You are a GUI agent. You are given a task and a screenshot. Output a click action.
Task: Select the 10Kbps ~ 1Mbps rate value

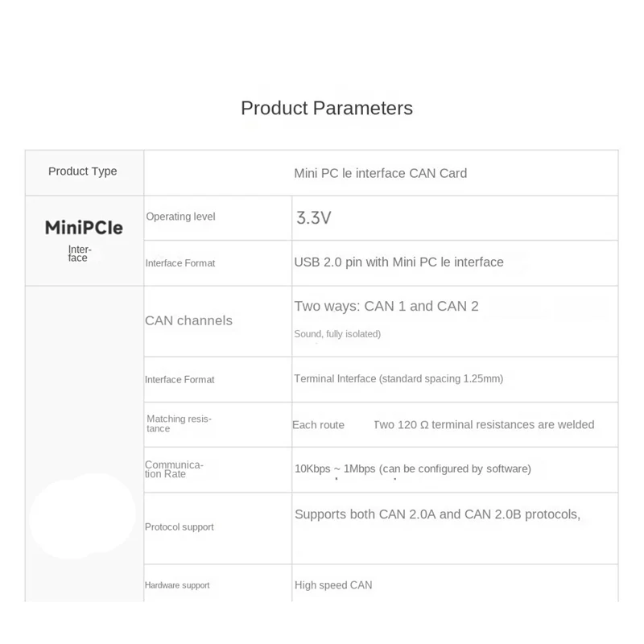coord(412,469)
